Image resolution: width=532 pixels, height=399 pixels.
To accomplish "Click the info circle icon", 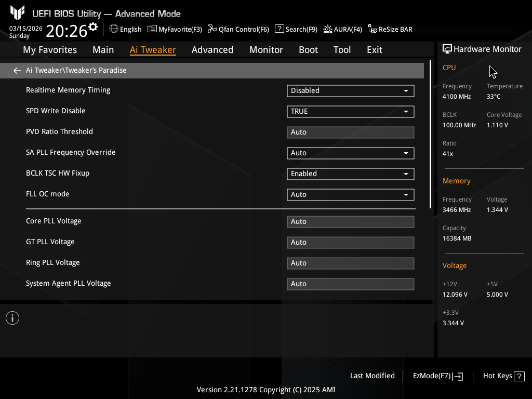I will (x=12, y=318).
